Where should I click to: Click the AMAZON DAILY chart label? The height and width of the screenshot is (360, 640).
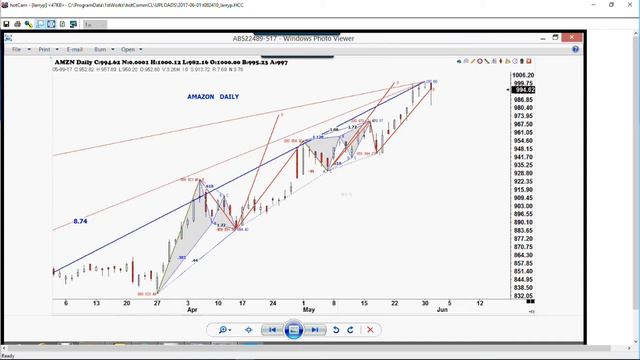coord(213,97)
